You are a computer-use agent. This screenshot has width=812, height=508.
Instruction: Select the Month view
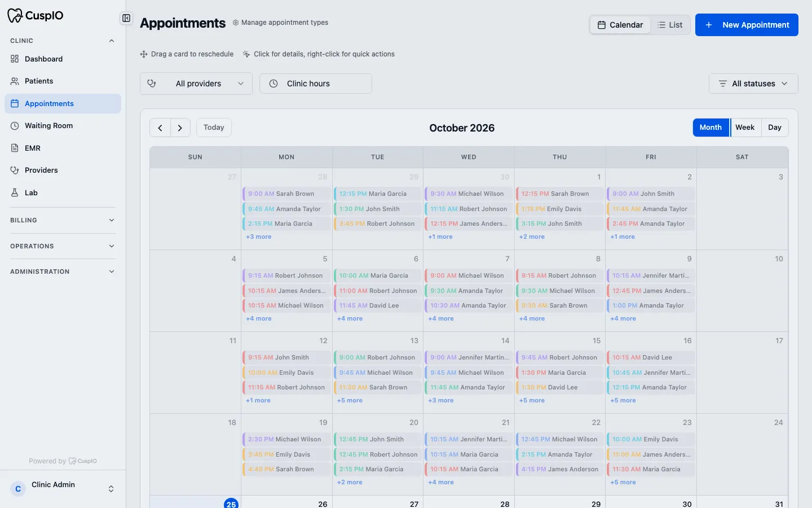pos(710,128)
